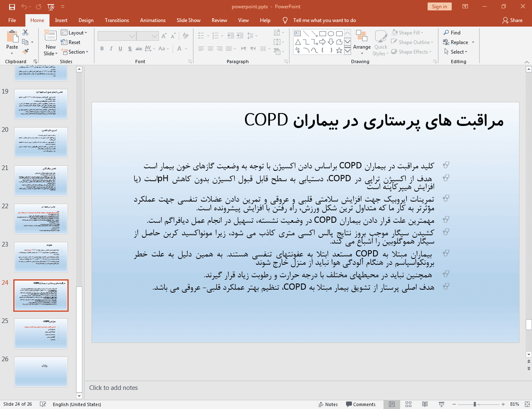Start presentation from beginning icon

point(51,7)
